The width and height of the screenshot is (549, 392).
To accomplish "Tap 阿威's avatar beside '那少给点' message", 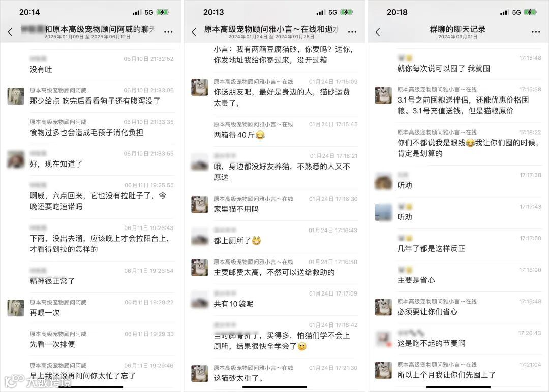I will click(16, 96).
